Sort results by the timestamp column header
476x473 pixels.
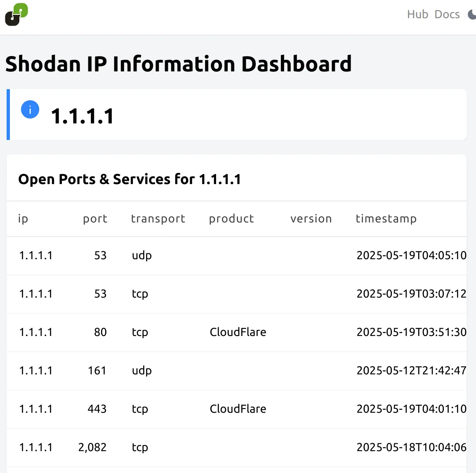[x=386, y=219]
